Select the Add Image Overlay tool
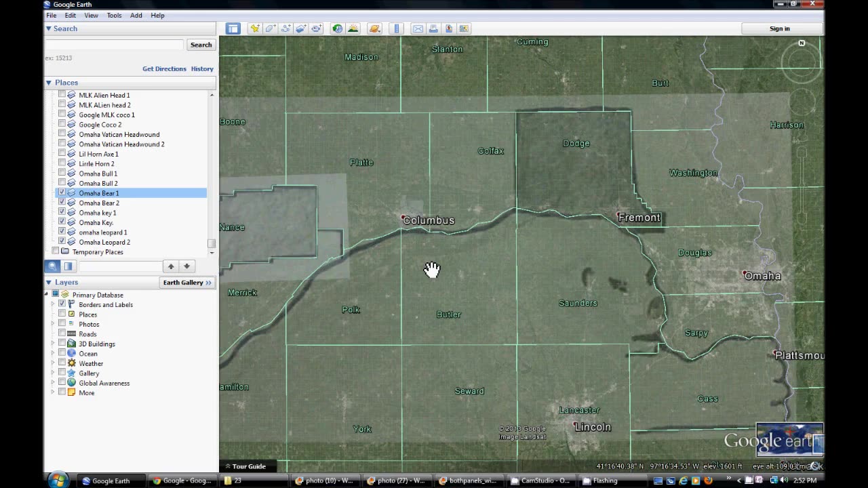 point(301,28)
